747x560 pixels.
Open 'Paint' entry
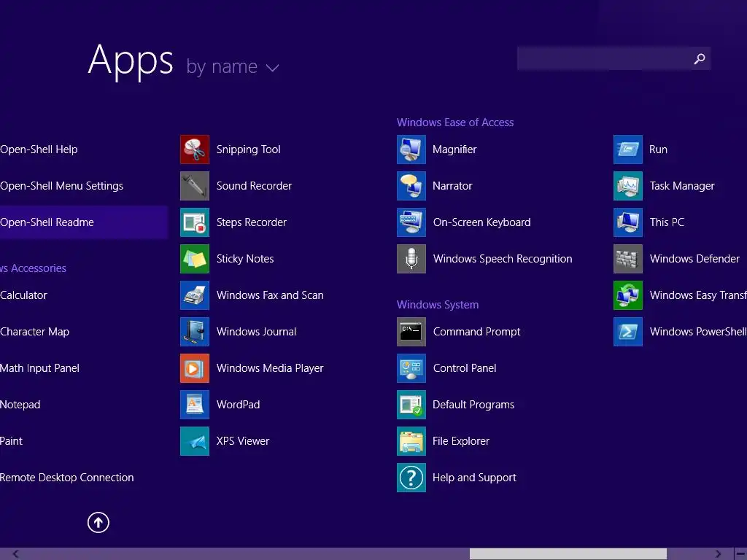pyautogui.click(x=11, y=441)
